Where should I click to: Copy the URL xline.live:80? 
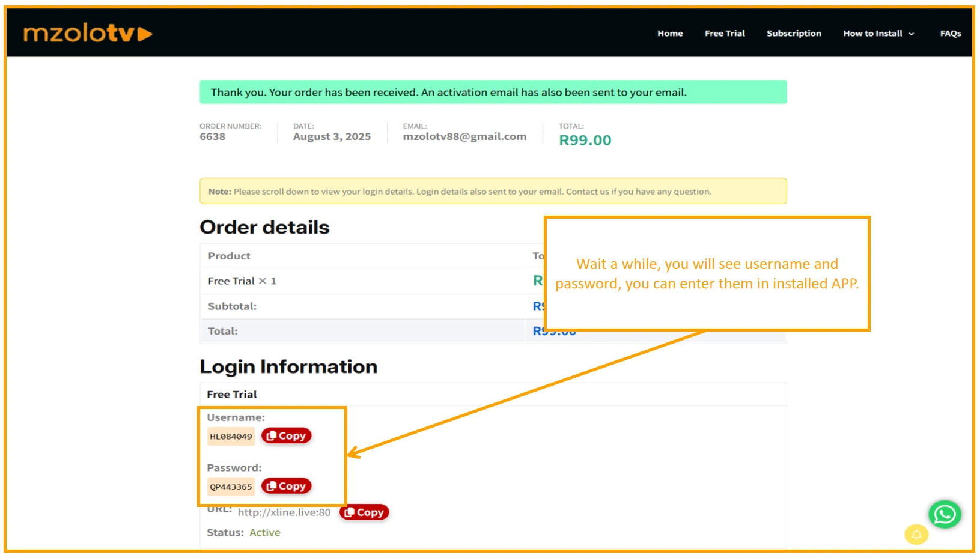pos(364,512)
